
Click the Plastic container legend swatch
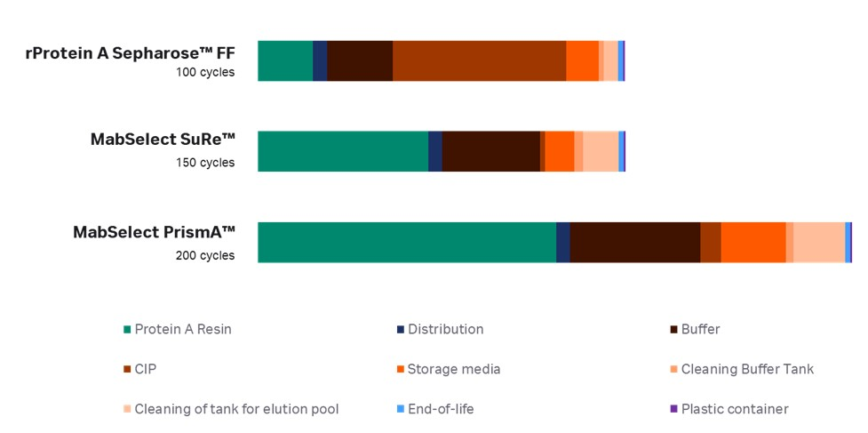[x=673, y=410]
